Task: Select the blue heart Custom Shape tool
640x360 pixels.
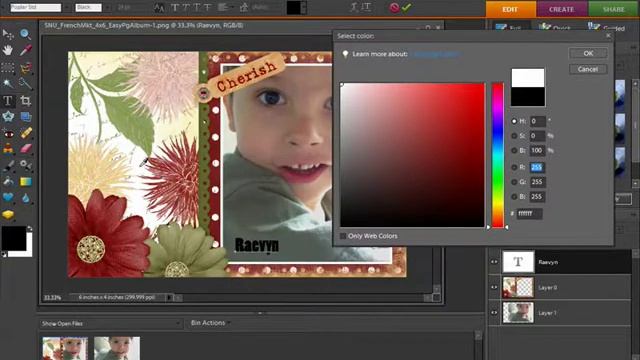Action: [8, 198]
